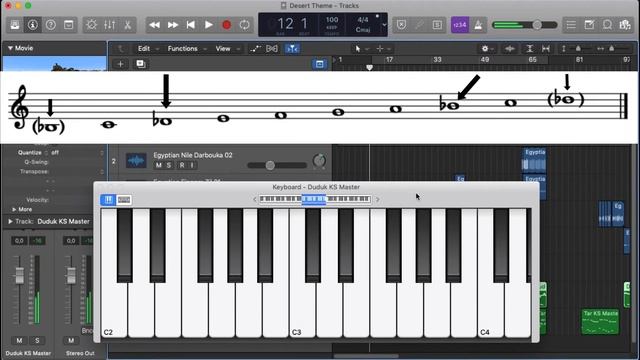Open the LCD display mode dropdown
640x360 pixels.
tap(384, 25)
